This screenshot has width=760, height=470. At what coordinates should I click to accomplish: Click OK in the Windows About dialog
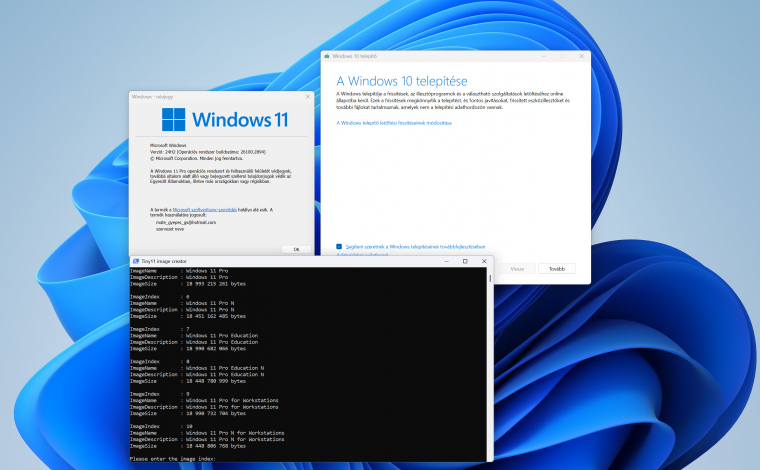pos(296,249)
